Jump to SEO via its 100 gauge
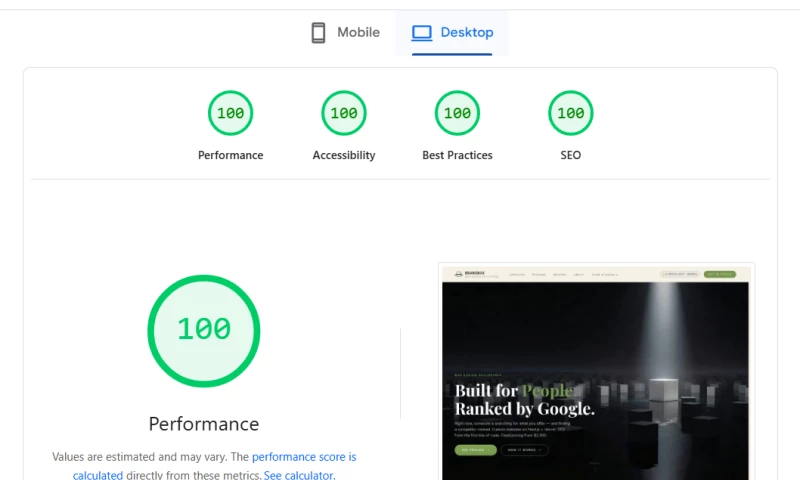This screenshot has width=800, height=480. coord(570,113)
